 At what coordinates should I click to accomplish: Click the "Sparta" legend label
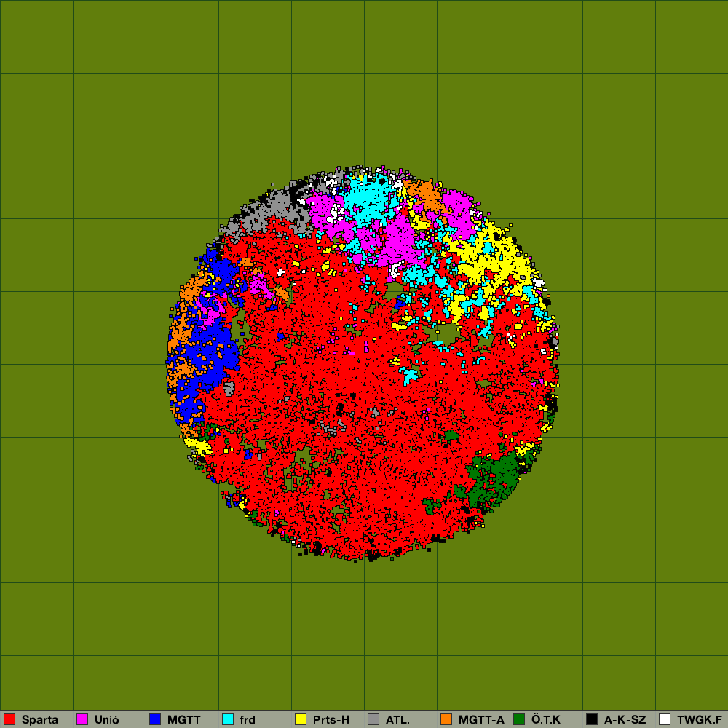40,720
